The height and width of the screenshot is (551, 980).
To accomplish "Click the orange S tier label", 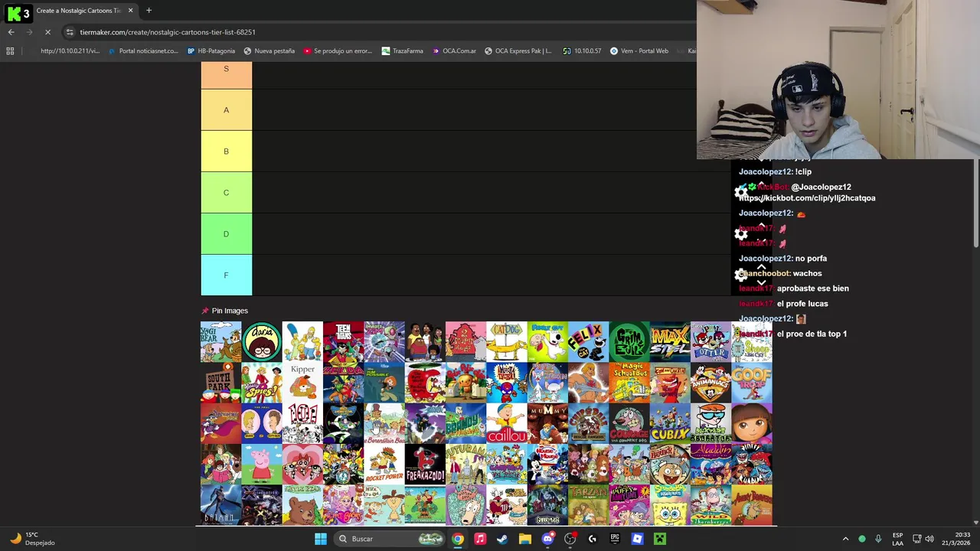I will [x=226, y=76].
